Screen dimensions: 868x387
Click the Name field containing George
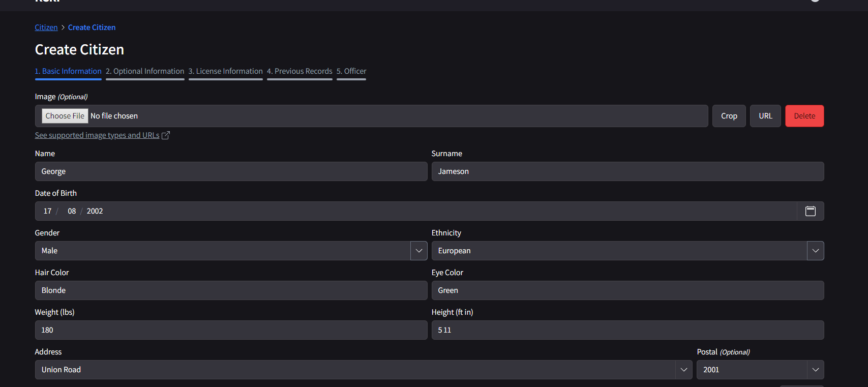tap(231, 171)
